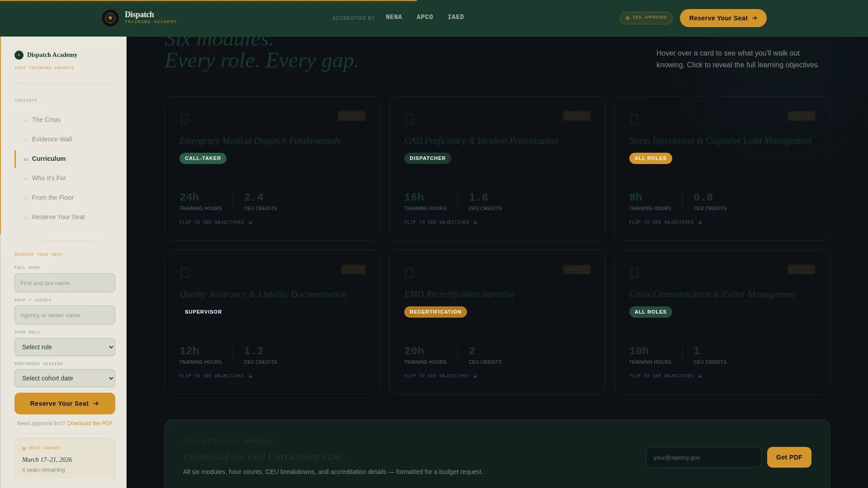Expand objectives on the Stress Inoculation card
This screenshot has height=488, width=868.
665,222
